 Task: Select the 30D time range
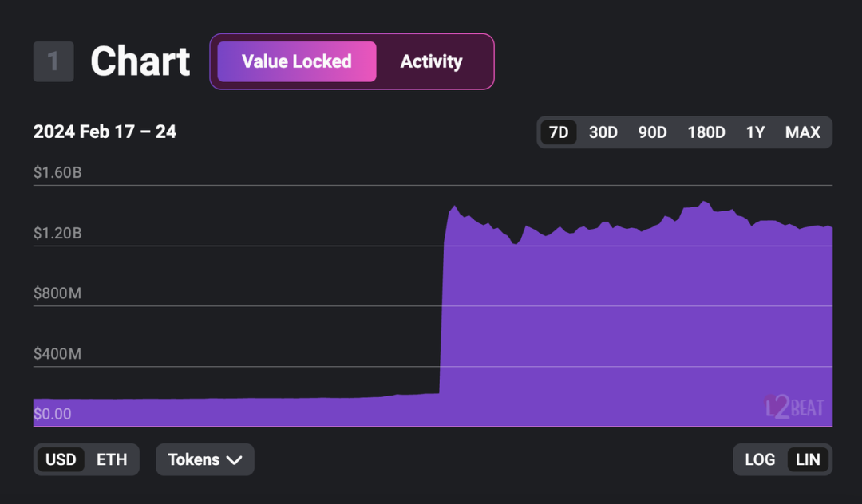coord(603,132)
